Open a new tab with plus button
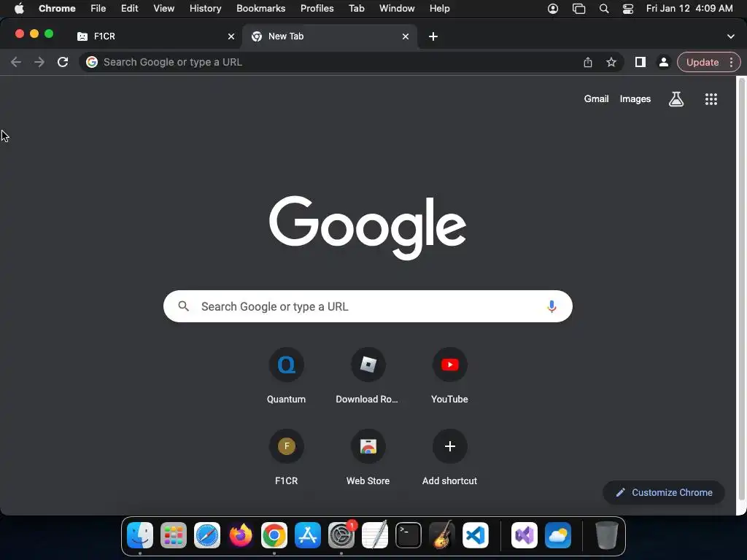The height and width of the screenshot is (560, 747). [433, 36]
